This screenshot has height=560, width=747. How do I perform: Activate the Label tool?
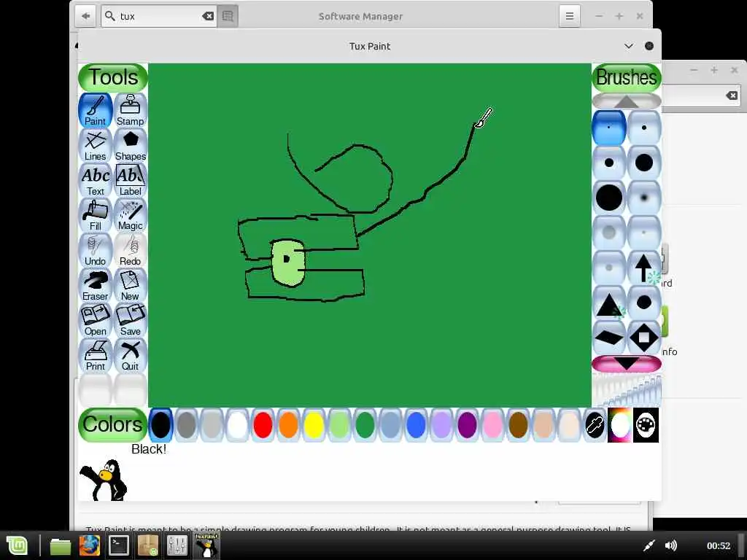(130, 180)
